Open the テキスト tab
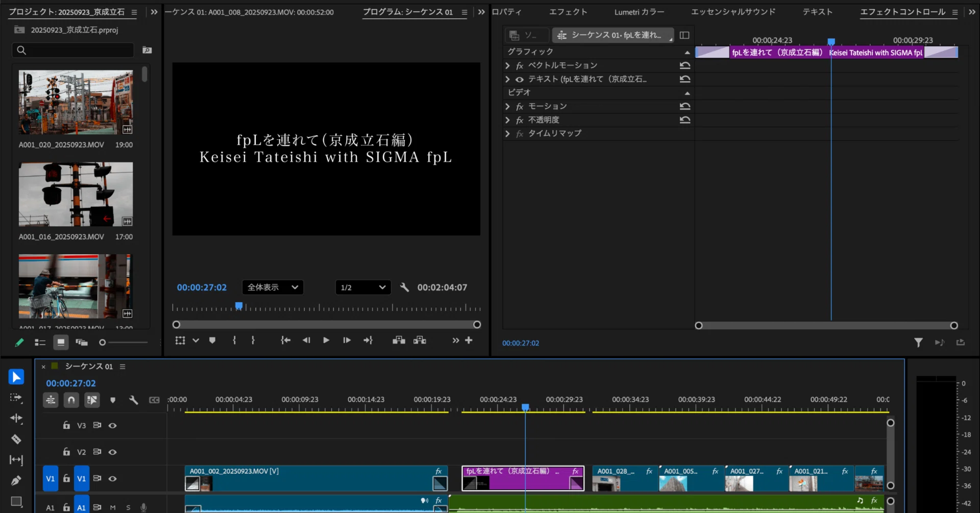 click(817, 12)
